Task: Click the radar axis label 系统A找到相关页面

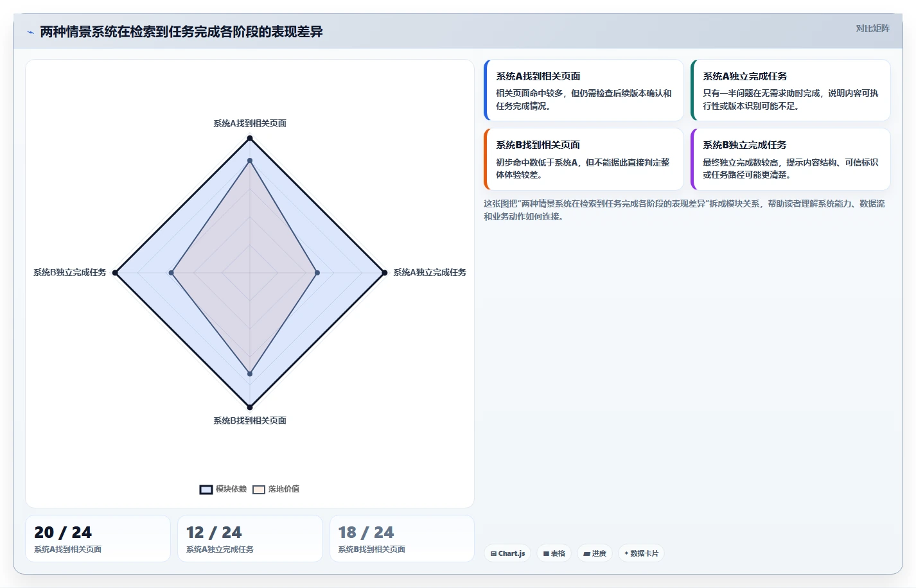Action: pos(250,123)
